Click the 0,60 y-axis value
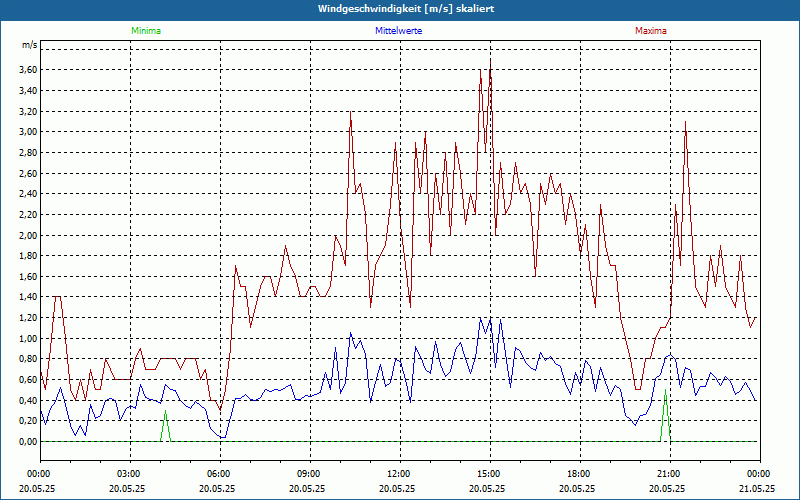 29,380
